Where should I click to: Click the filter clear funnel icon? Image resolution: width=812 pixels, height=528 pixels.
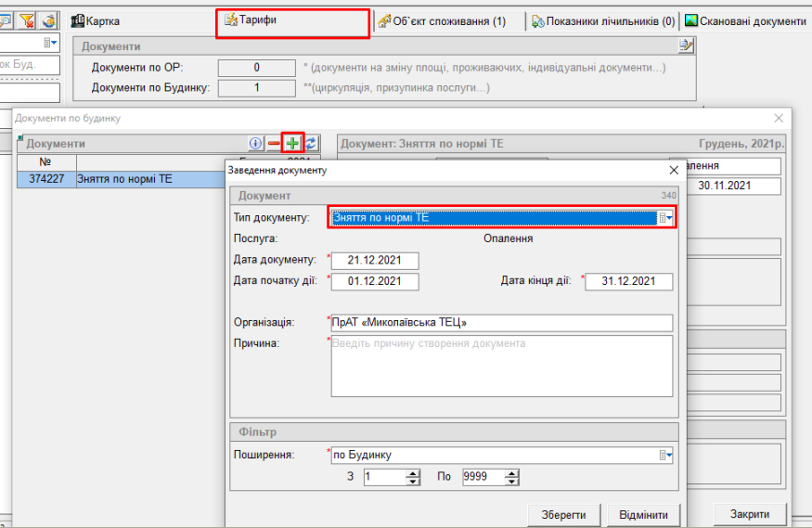tap(27, 20)
